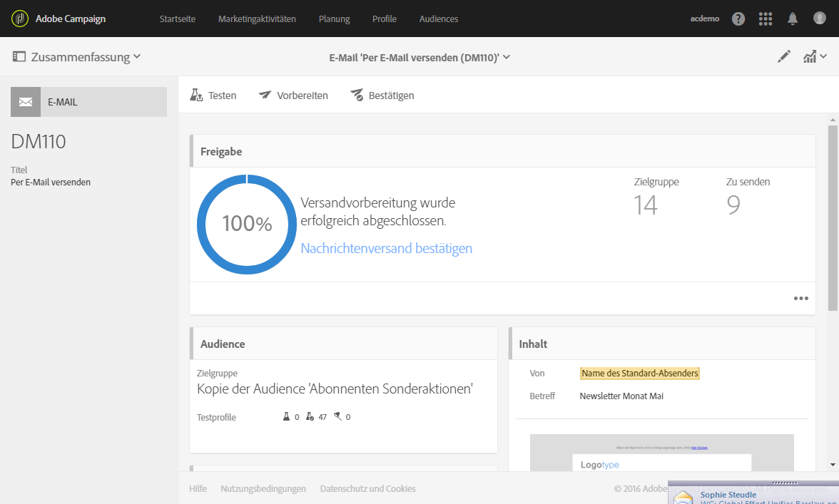Open the user profile avatar
Screen dimensions: 839x504
pyautogui.click(x=820, y=19)
